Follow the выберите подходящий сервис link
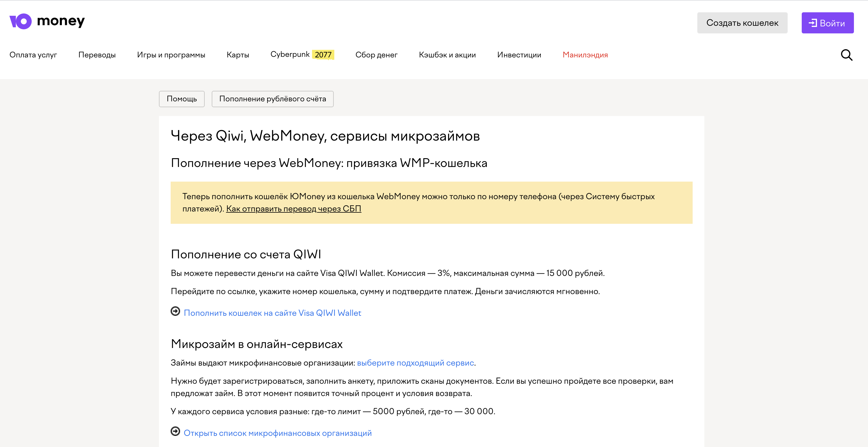 416,363
